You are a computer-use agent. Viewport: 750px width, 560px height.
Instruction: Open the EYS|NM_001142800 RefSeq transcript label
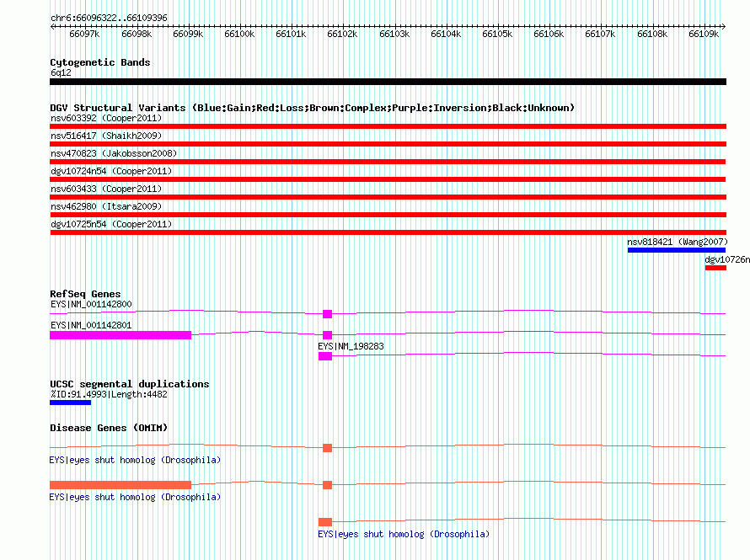click(x=90, y=304)
